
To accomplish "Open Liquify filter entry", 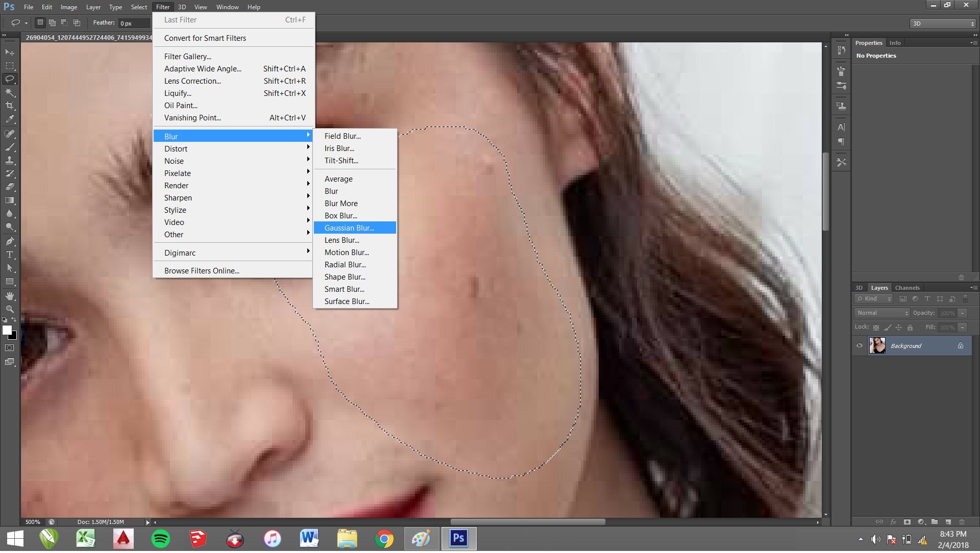I will click(x=233, y=93).
